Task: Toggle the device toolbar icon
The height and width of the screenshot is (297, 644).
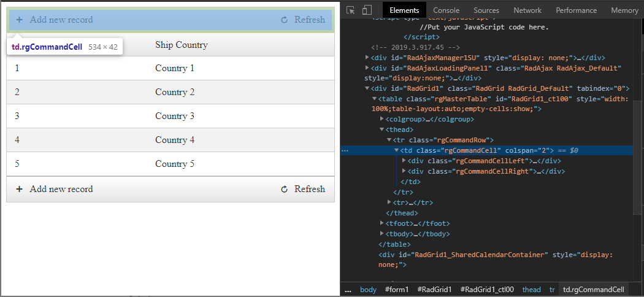Action: tap(367, 10)
